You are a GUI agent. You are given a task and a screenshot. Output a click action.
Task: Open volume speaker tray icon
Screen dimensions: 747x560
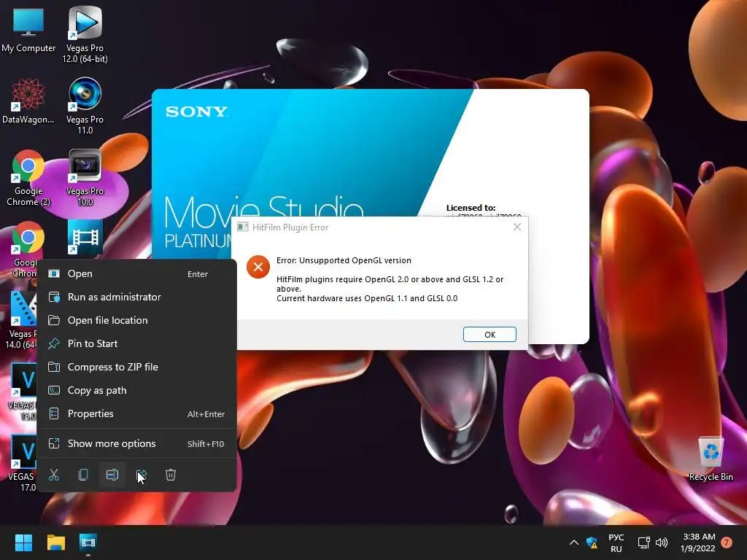[x=661, y=542]
